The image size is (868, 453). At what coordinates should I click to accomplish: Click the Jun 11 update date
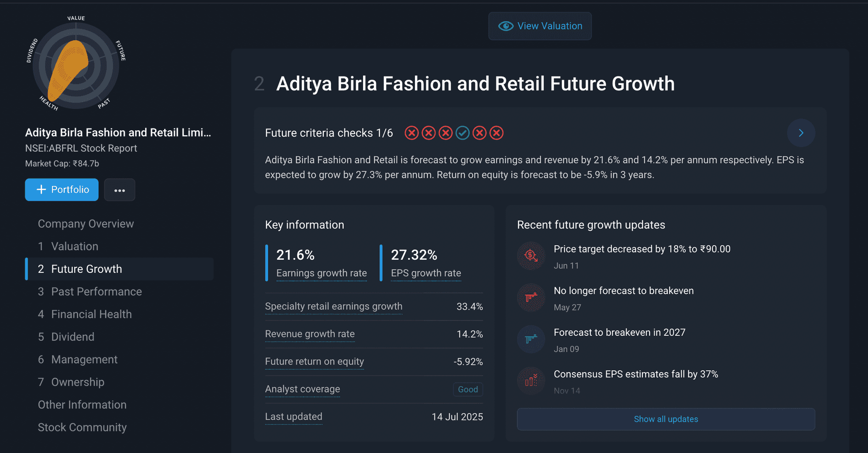point(566,266)
